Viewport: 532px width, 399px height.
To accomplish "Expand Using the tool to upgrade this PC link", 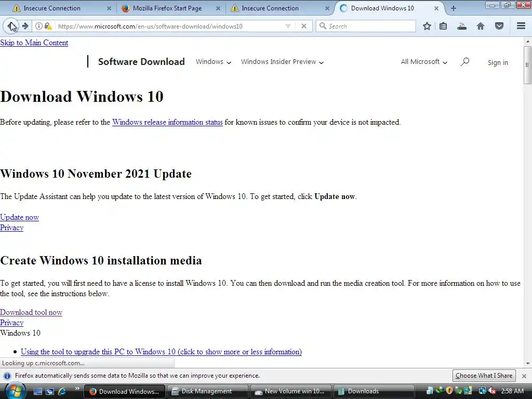I will [161, 352].
